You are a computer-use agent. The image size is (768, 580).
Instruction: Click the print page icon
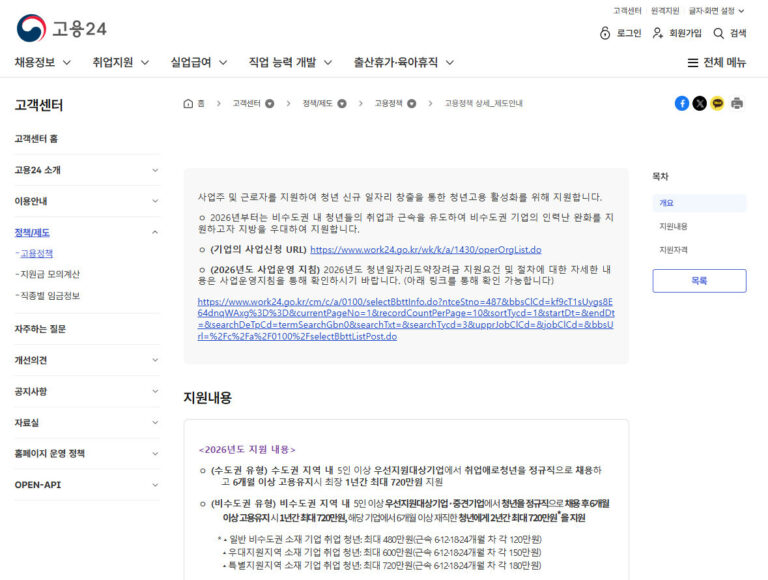[737, 103]
